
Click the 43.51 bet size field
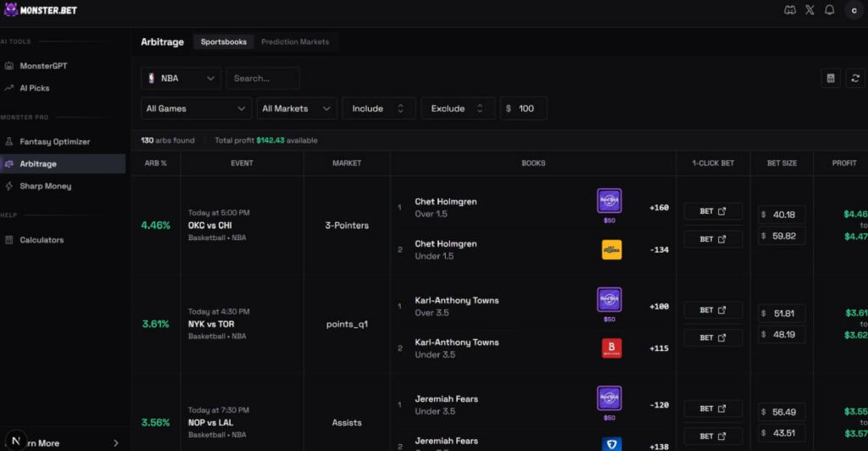781,432
